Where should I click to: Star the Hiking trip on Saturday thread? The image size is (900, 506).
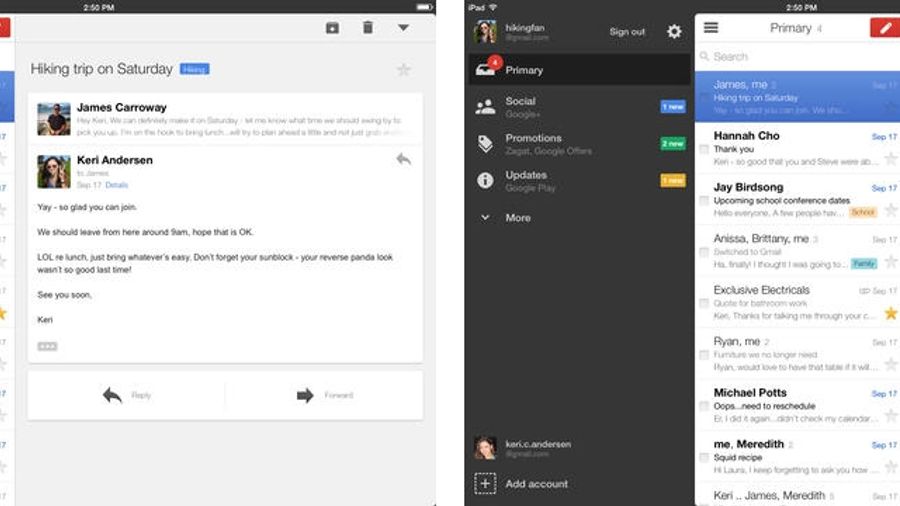[x=404, y=69]
